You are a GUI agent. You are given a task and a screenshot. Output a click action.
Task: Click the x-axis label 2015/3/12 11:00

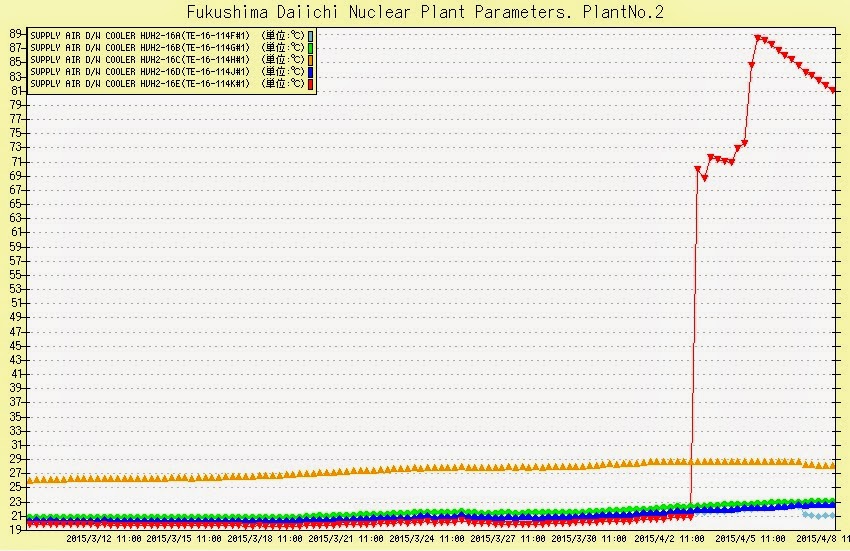(104, 539)
